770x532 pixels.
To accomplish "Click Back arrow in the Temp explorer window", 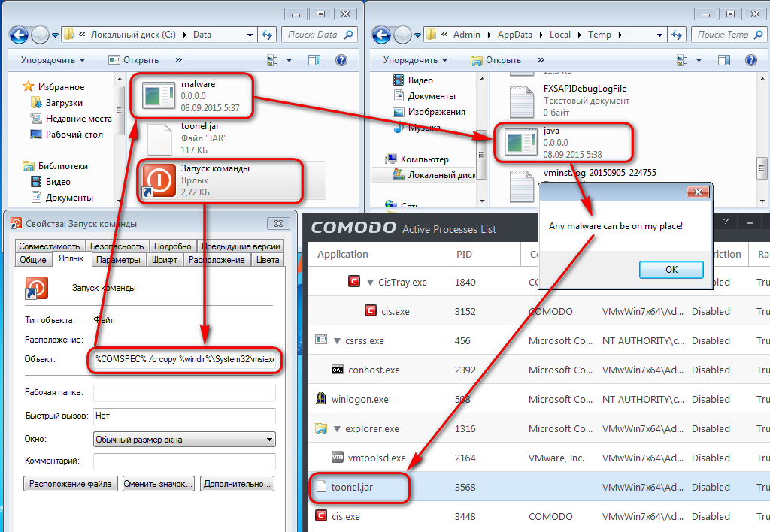I will (x=381, y=35).
